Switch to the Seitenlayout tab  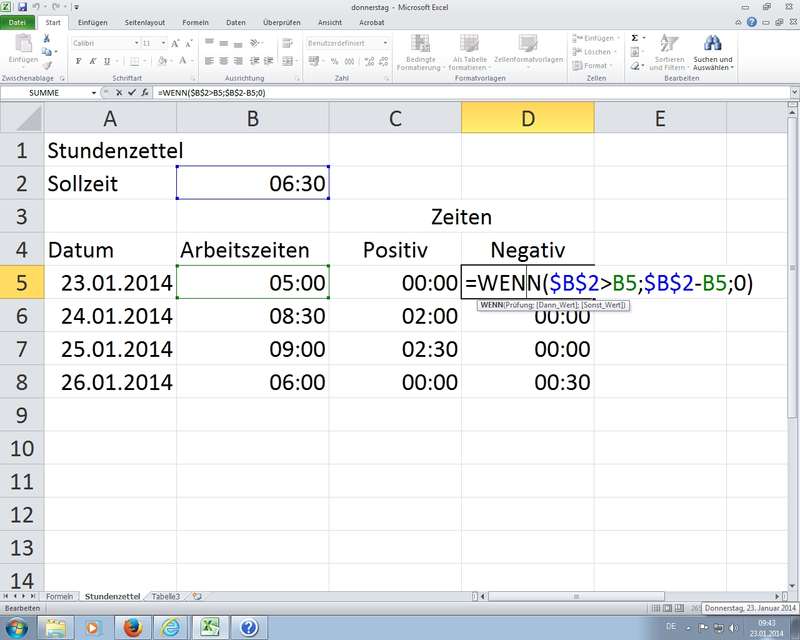tap(145, 22)
